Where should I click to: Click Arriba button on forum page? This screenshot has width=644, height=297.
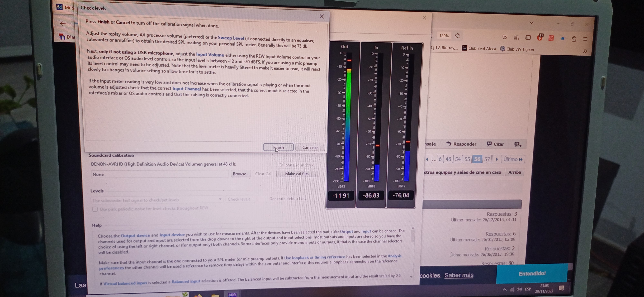pos(515,172)
